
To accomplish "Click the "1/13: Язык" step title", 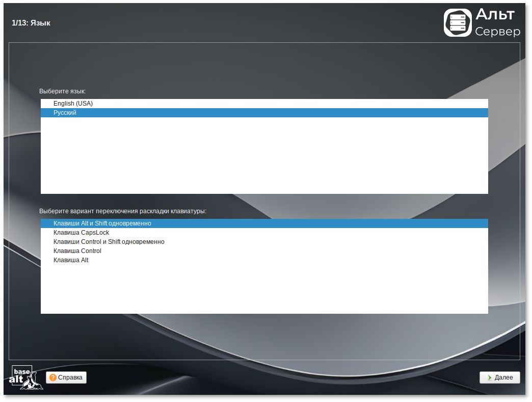I will pos(31,23).
